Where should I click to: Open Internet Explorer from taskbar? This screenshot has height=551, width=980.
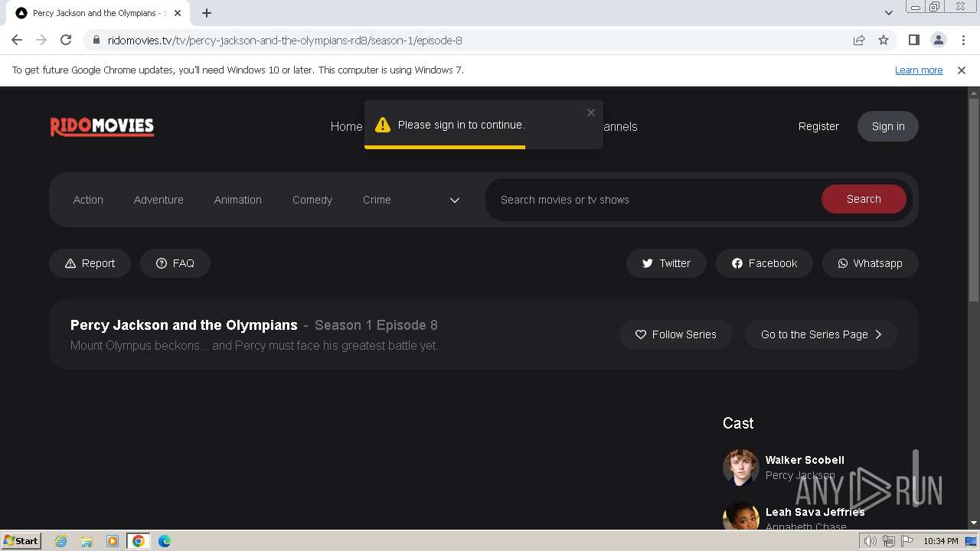[60, 541]
